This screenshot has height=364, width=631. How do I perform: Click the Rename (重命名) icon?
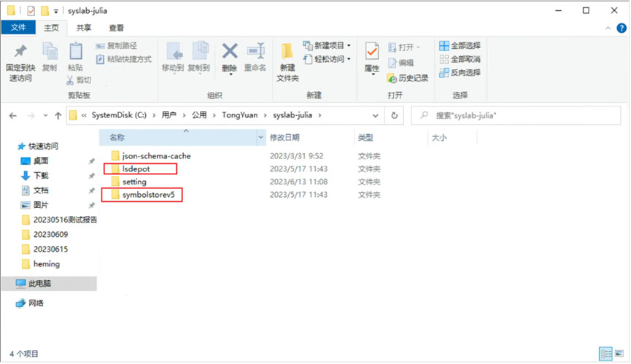[255, 52]
